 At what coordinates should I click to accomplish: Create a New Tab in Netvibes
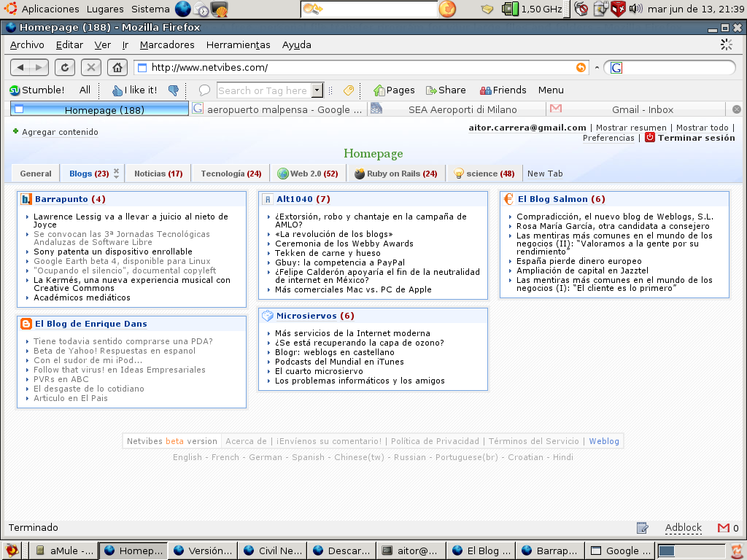tap(545, 174)
